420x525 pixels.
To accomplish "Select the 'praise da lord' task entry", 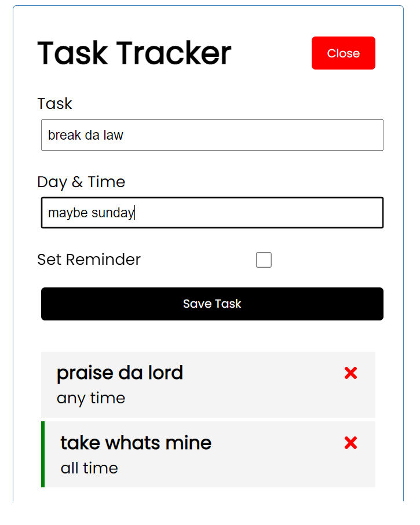I will pyautogui.click(x=174, y=384).
